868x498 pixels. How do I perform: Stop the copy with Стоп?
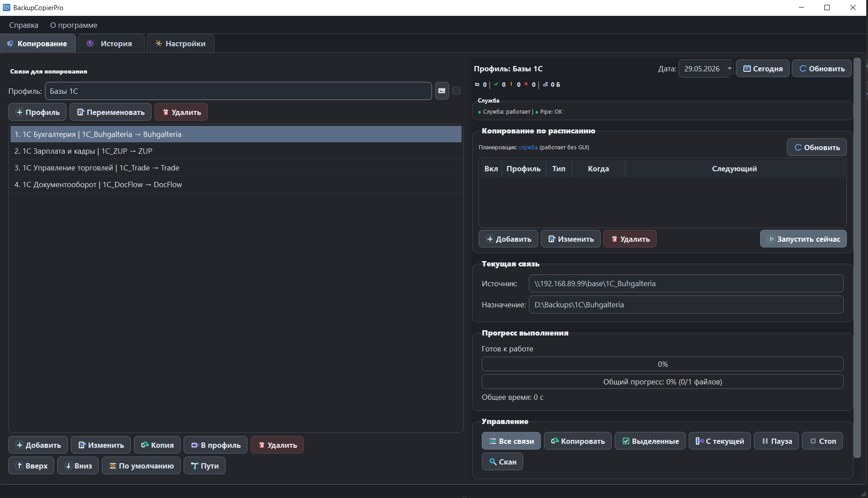823,441
